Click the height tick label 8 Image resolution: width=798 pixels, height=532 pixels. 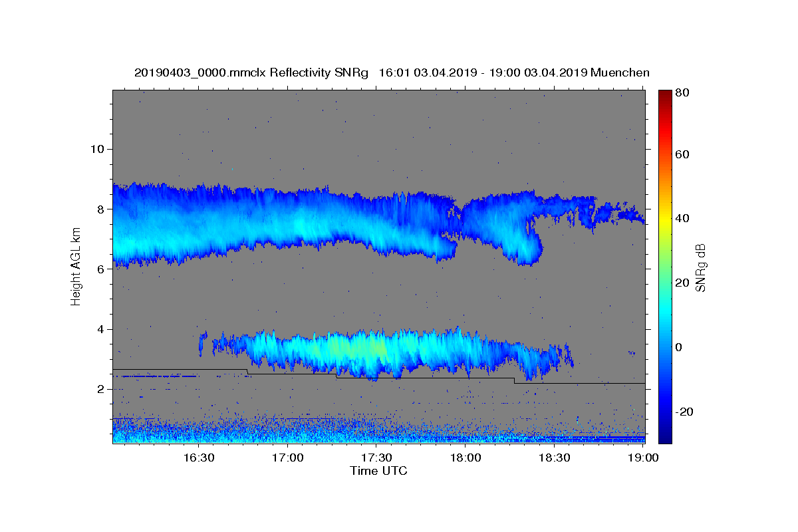pos(100,209)
